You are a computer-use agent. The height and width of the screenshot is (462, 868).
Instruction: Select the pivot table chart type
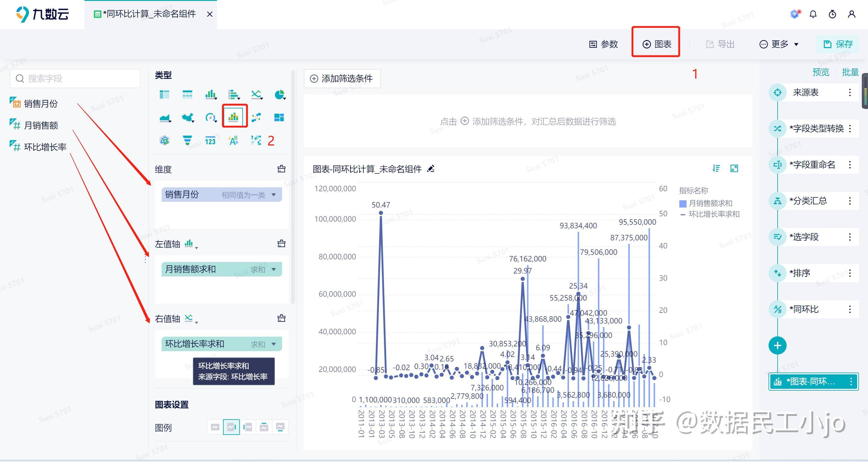[x=165, y=95]
